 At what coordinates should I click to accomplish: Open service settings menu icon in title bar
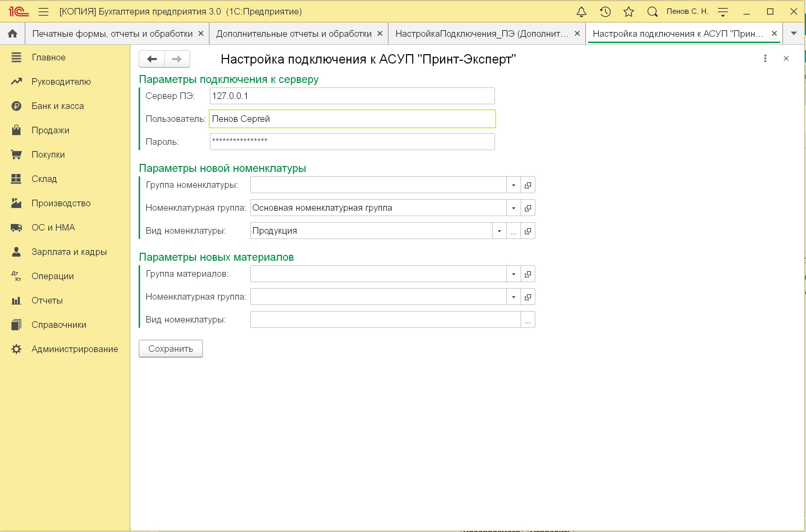click(x=723, y=12)
